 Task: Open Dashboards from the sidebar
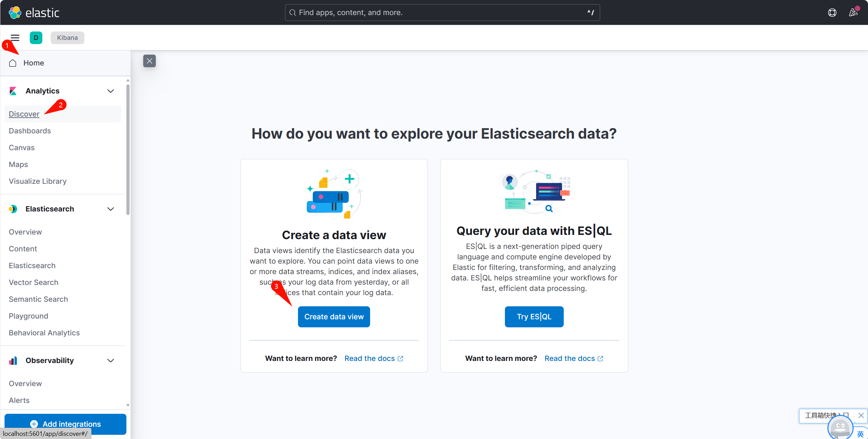click(x=30, y=131)
